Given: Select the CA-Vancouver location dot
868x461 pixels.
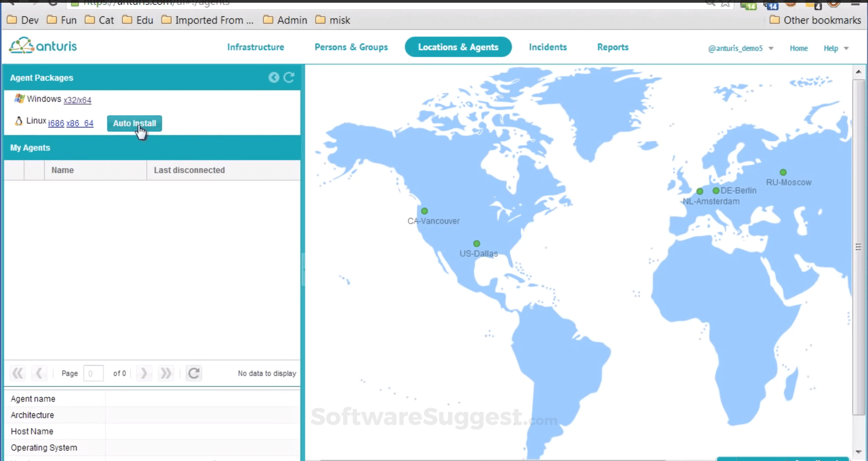Looking at the screenshot, I should [x=425, y=211].
